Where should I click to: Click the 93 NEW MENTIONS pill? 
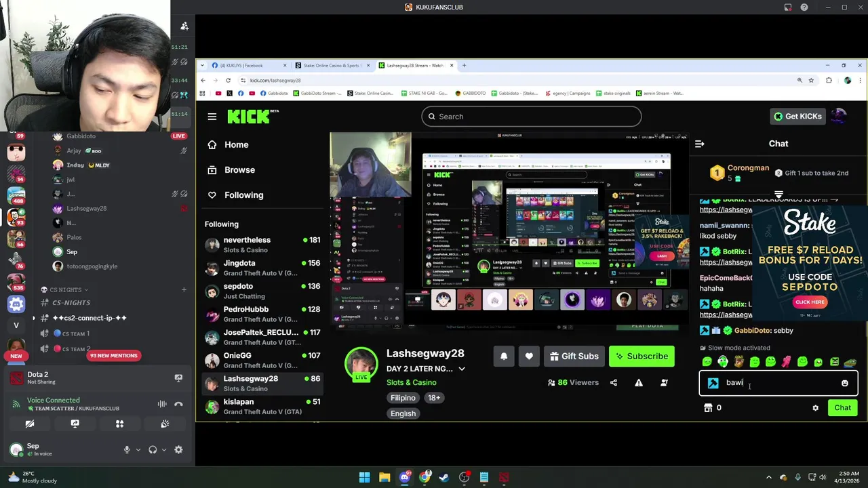tap(114, 356)
